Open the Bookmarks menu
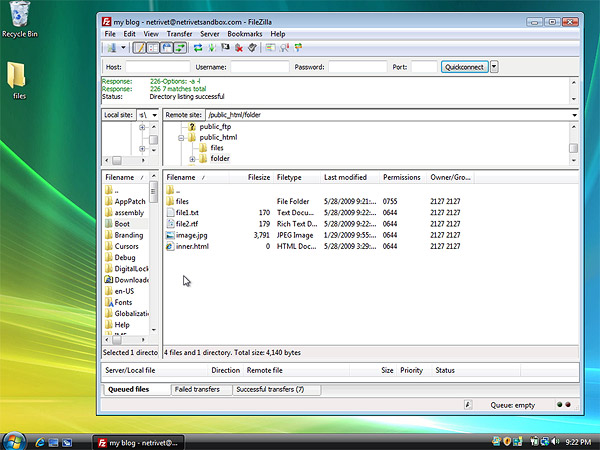This screenshot has width=600, height=450. [x=245, y=34]
